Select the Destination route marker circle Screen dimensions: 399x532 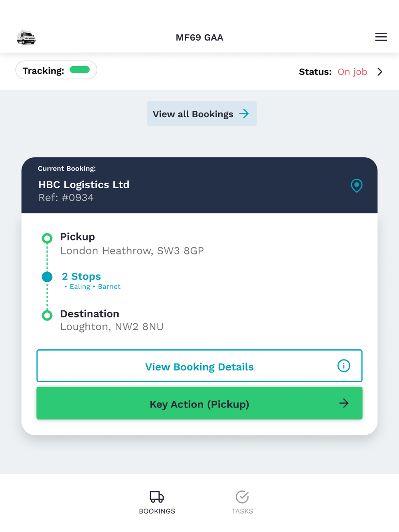(47, 315)
